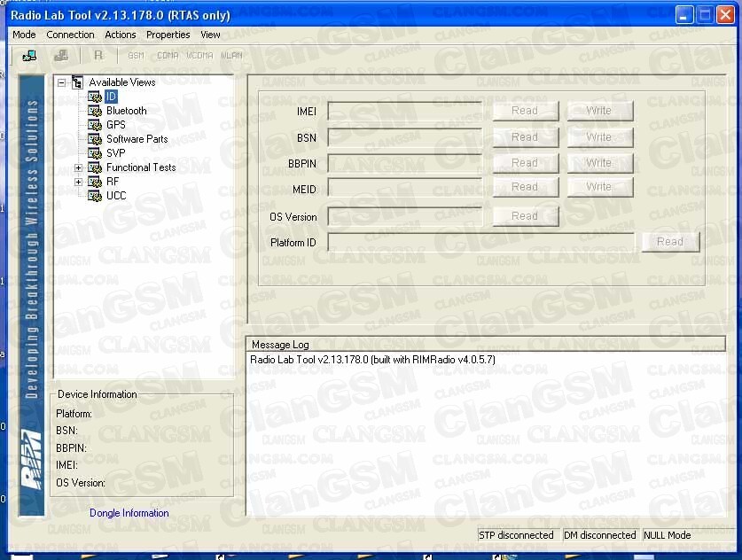The image size is (742, 560).
Task: Click the BSN input field
Action: (405, 138)
